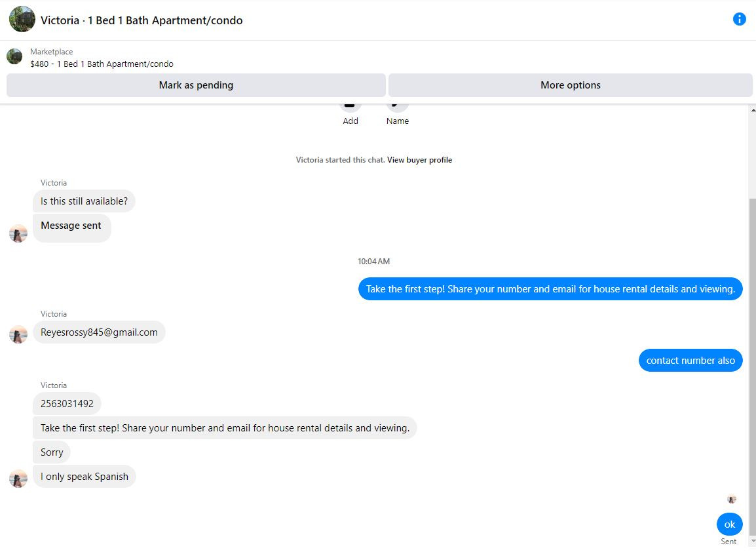Click the 'ok' sent message bubble
The image size is (756, 554).
(729, 524)
